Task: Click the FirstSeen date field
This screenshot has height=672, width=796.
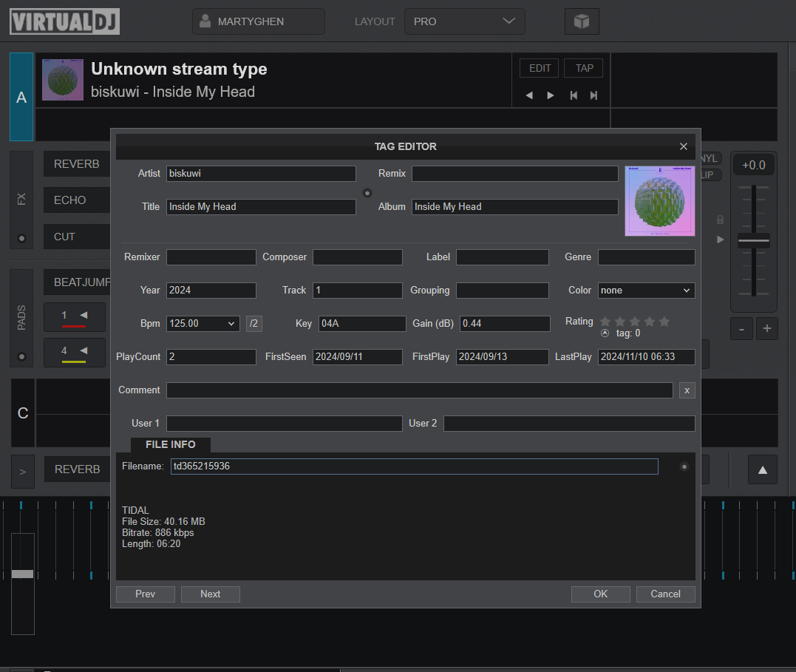Action: (x=358, y=357)
